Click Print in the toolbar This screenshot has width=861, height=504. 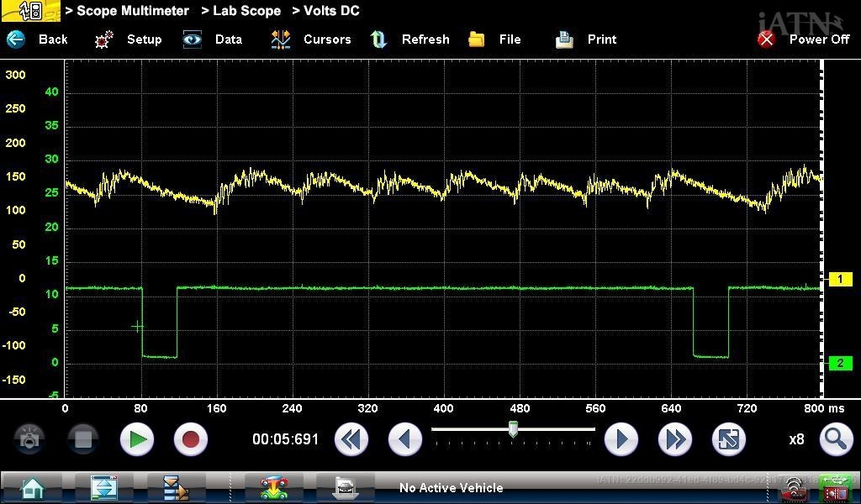click(x=587, y=39)
